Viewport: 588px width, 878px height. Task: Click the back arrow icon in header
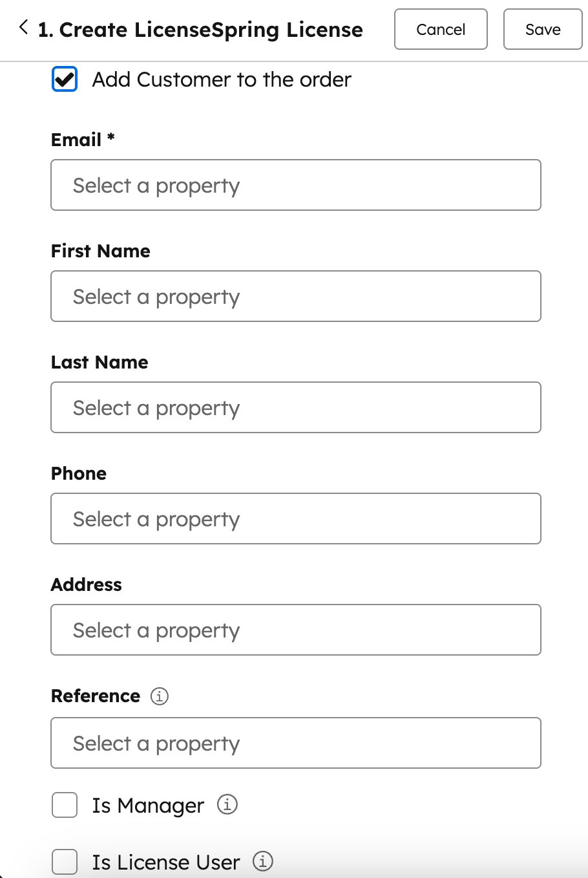coord(24,28)
